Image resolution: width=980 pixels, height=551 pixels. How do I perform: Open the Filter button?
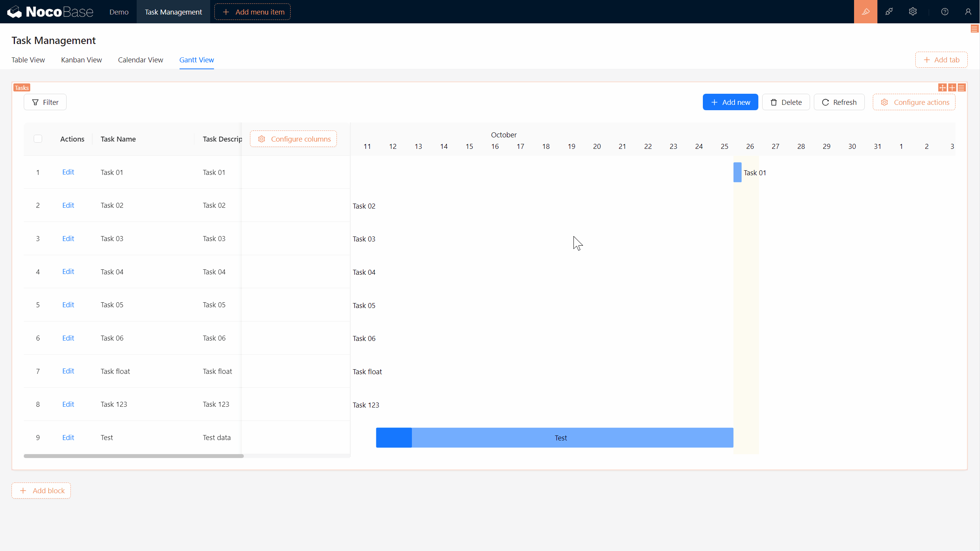(45, 102)
